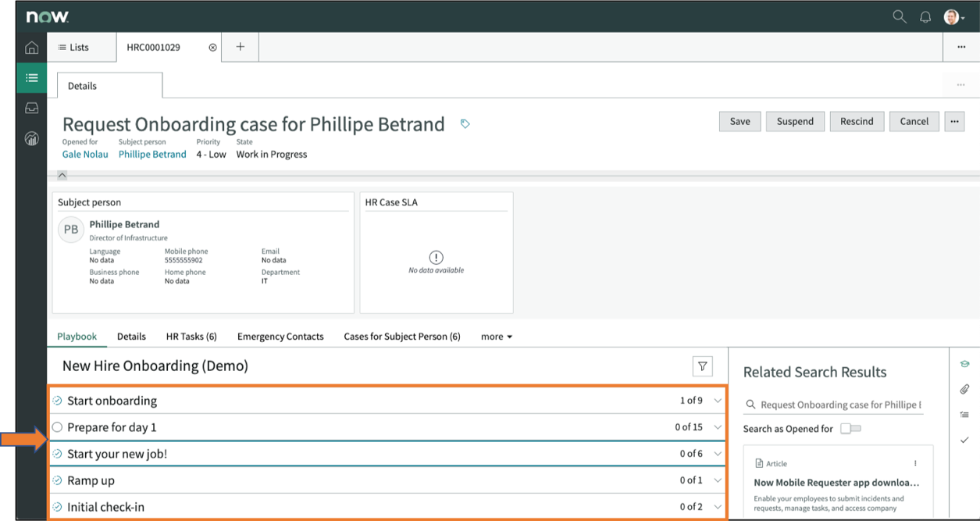Toggle Search as Opened for switch
Viewport: 980px width, 521px height.
(850, 429)
